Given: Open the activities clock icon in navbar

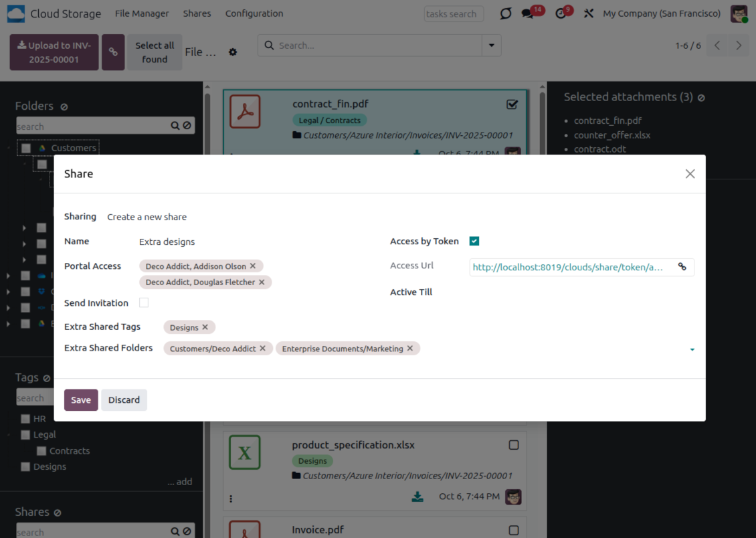Looking at the screenshot, I should [x=561, y=14].
